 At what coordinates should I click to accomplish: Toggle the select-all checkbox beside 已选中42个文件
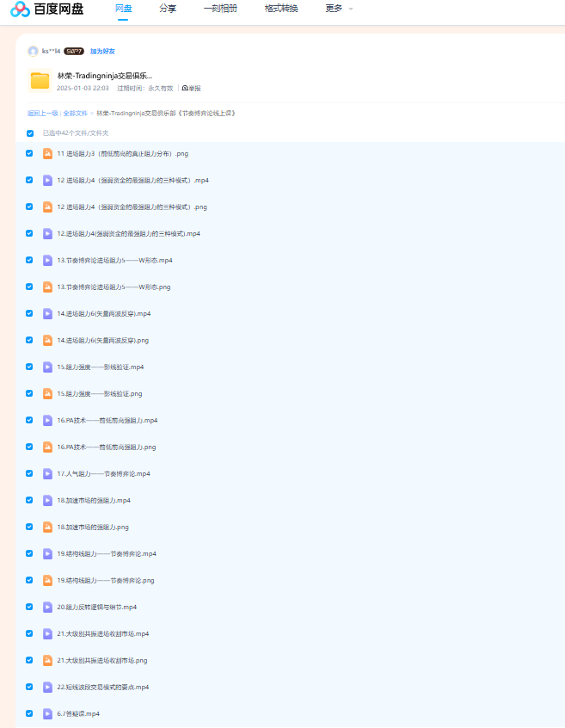[x=30, y=133]
